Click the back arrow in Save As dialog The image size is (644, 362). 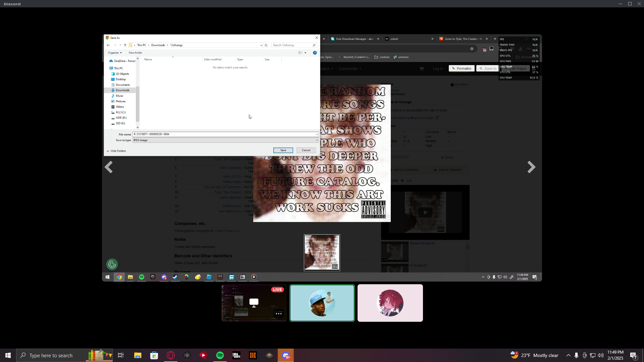tap(108, 45)
